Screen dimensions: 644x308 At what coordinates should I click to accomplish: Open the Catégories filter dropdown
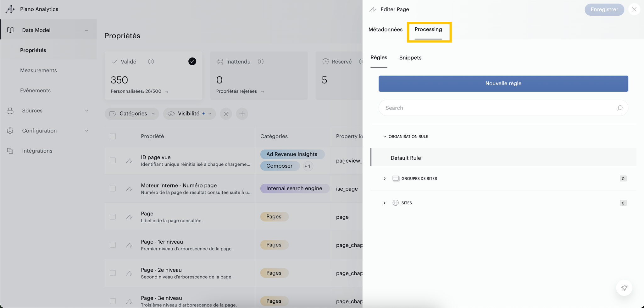(x=132, y=114)
